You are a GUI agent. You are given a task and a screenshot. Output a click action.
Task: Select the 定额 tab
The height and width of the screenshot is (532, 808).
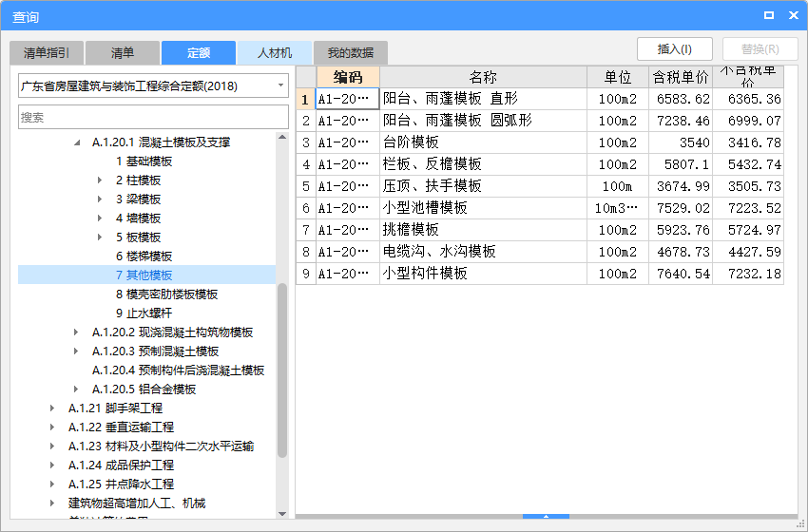point(199,53)
